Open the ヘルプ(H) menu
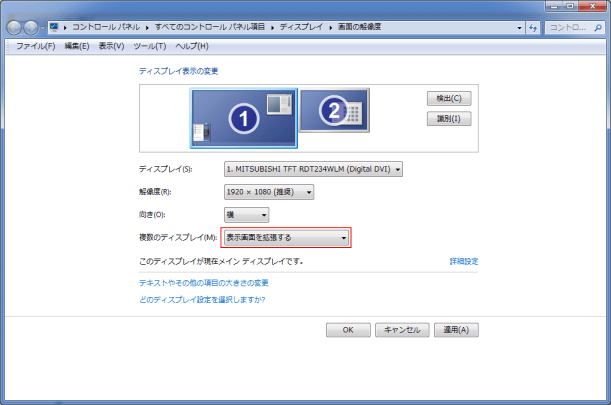 click(192, 46)
